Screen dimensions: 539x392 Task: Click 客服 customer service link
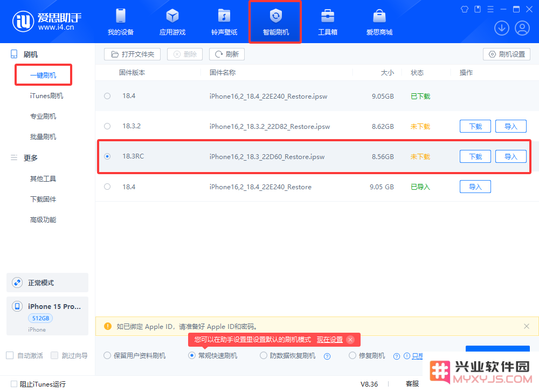pos(412,384)
